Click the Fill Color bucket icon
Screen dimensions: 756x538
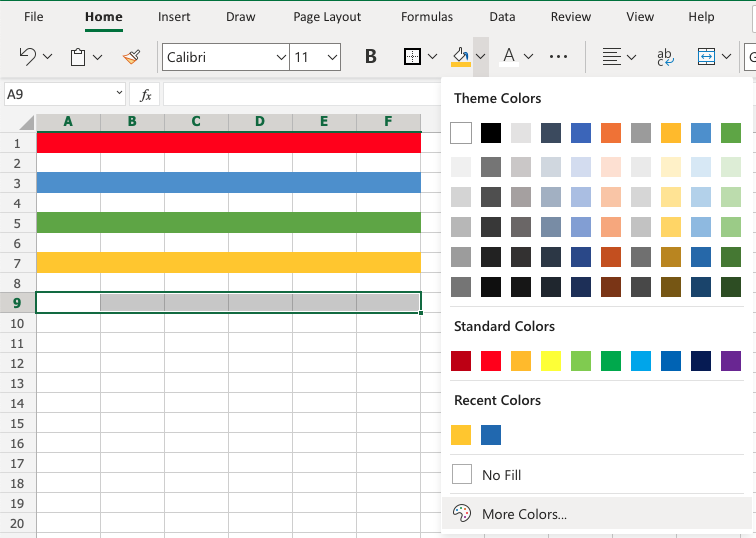click(460, 57)
